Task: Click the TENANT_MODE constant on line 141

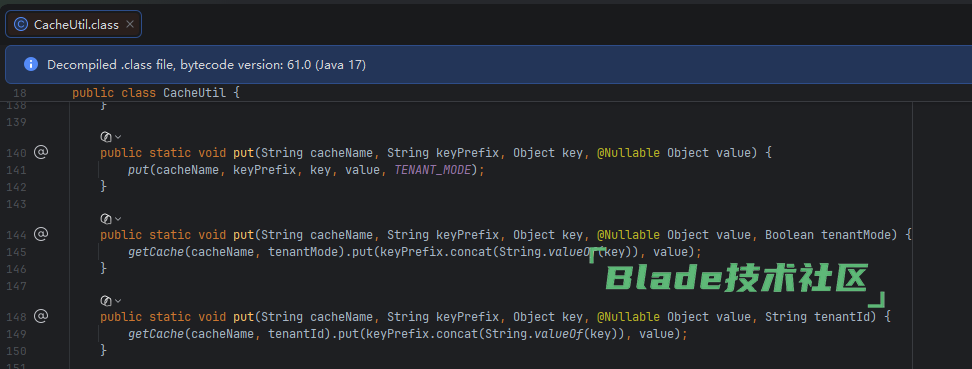Action: pyautogui.click(x=433, y=170)
